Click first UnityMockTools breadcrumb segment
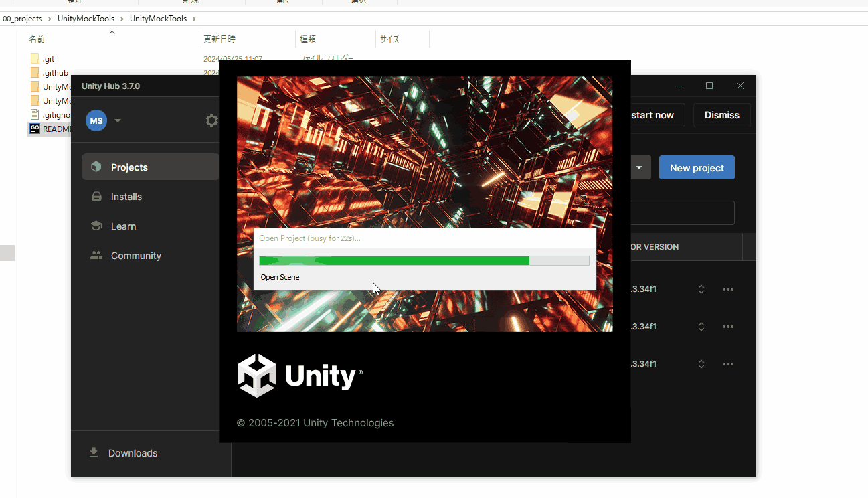Image resolution: width=868 pixels, height=498 pixels. (x=86, y=19)
